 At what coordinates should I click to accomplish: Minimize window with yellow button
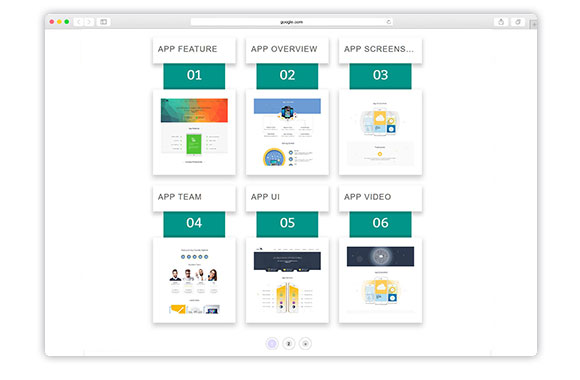tap(59, 22)
